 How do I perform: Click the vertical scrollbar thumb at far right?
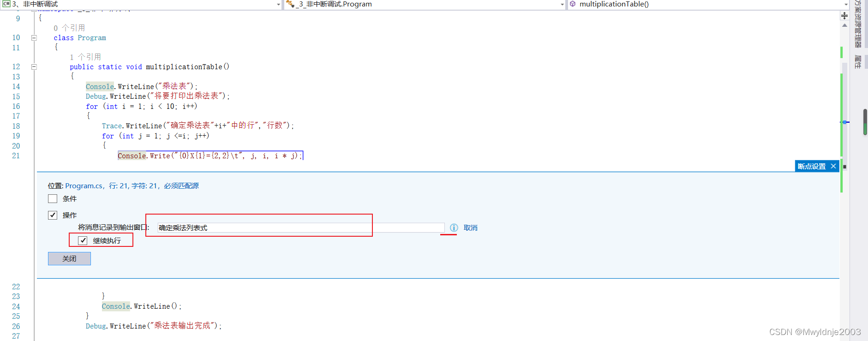[865, 122]
